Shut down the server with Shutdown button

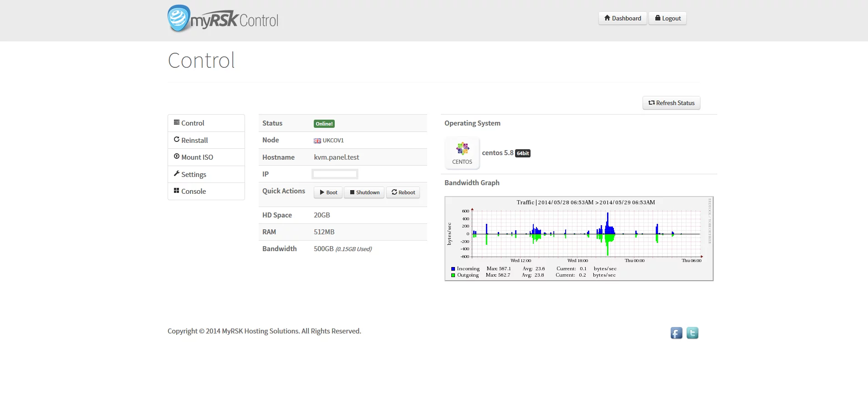click(x=364, y=192)
